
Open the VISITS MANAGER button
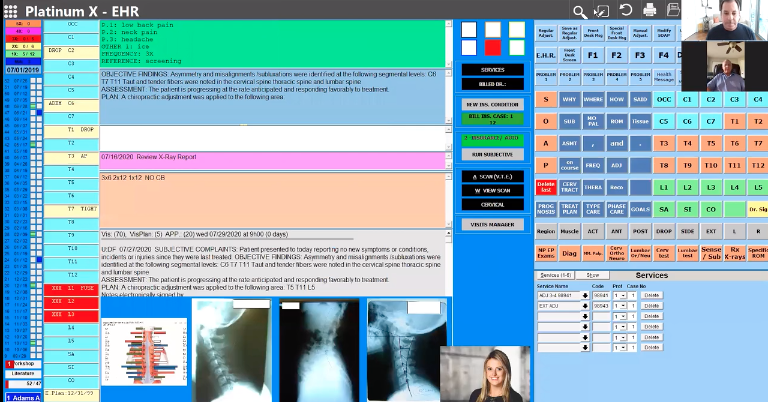pos(493,225)
